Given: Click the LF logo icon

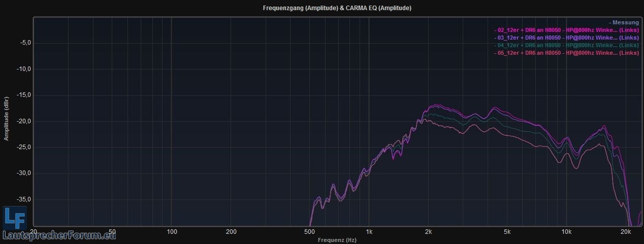Looking at the screenshot, I should pos(14,218).
